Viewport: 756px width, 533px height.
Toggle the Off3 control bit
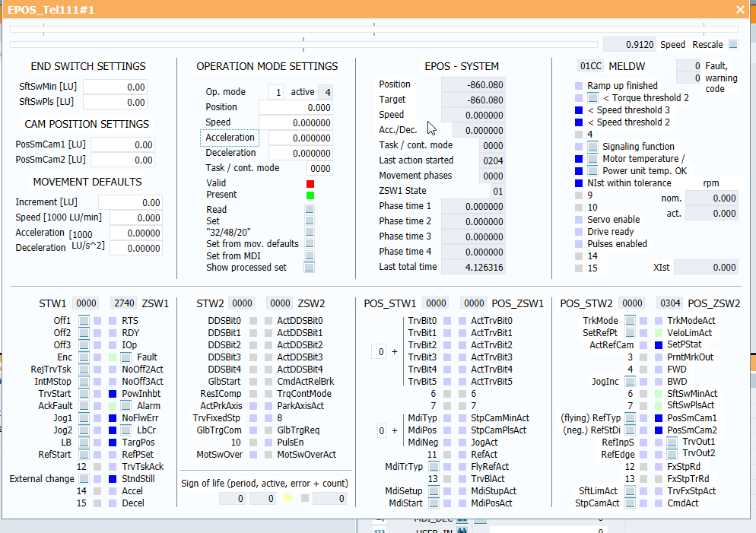[84, 345]
